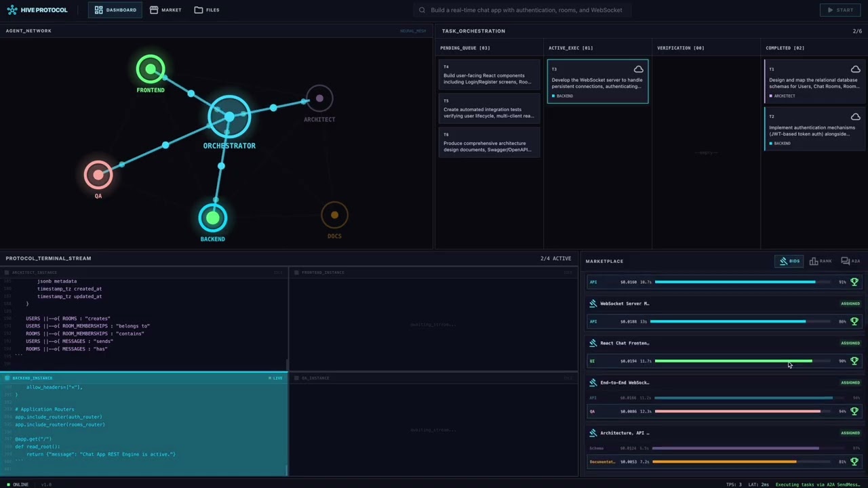
Task: Click the ONLINE status indicator
Action: click(x=18, y=485)
